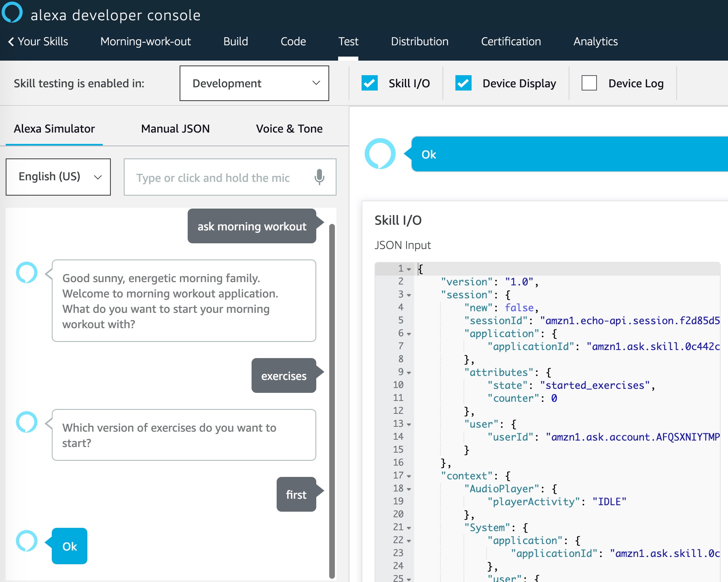Click the Alexa ring icon beside the welcome message

27,273
